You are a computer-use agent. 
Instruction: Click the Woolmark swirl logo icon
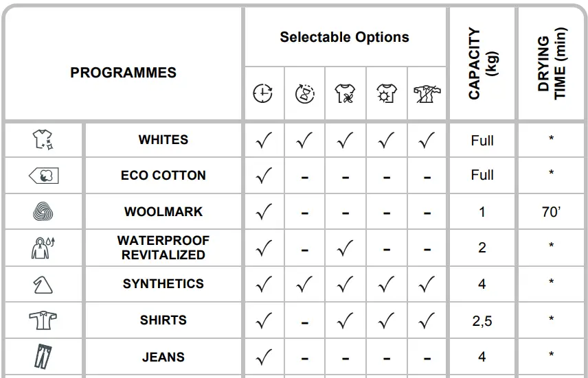click(x=43, y=212)
